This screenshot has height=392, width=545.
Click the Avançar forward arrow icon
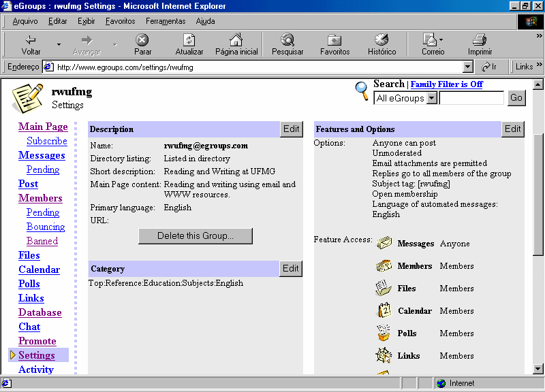point(87,40)
